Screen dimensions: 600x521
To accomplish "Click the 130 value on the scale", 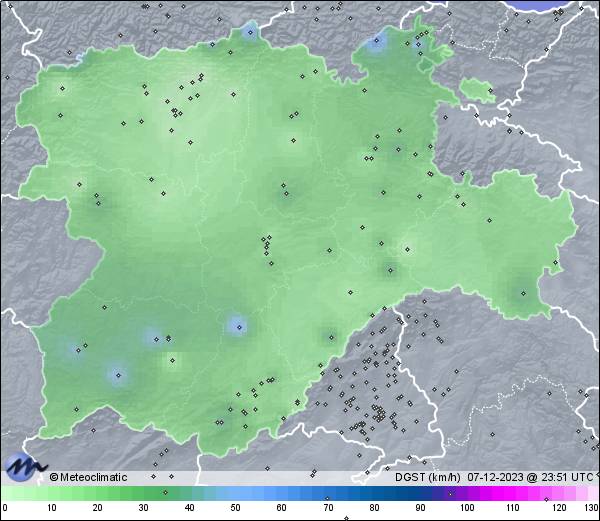I will [592, 508].
